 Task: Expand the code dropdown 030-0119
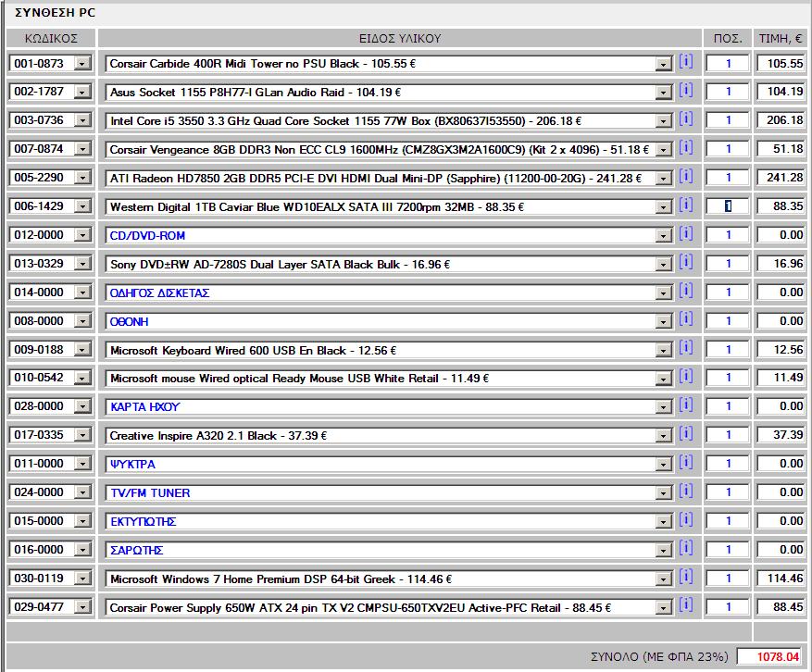(81, 579)
